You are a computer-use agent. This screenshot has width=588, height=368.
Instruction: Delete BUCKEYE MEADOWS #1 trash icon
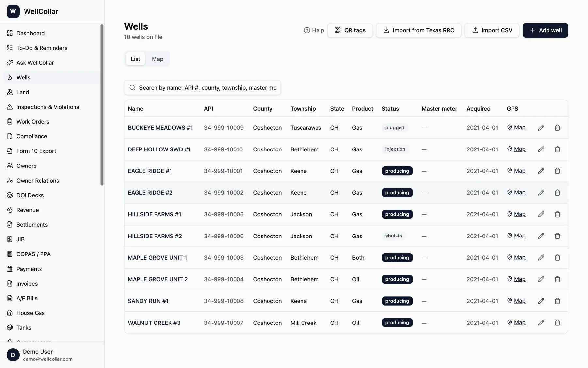click(557, 128)
